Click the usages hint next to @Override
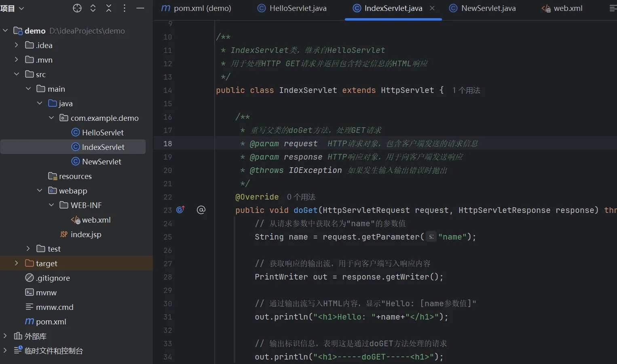This screenshot has width=617, height=364. pos(301,197)
